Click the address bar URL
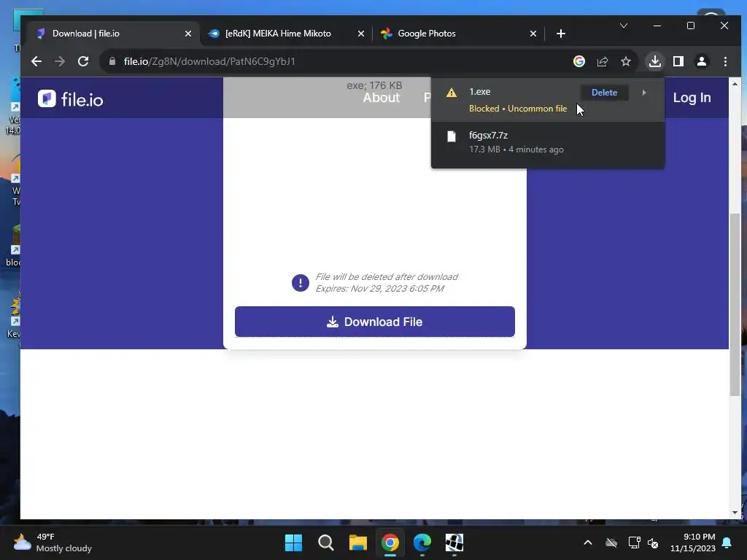 tap(209, 61)
